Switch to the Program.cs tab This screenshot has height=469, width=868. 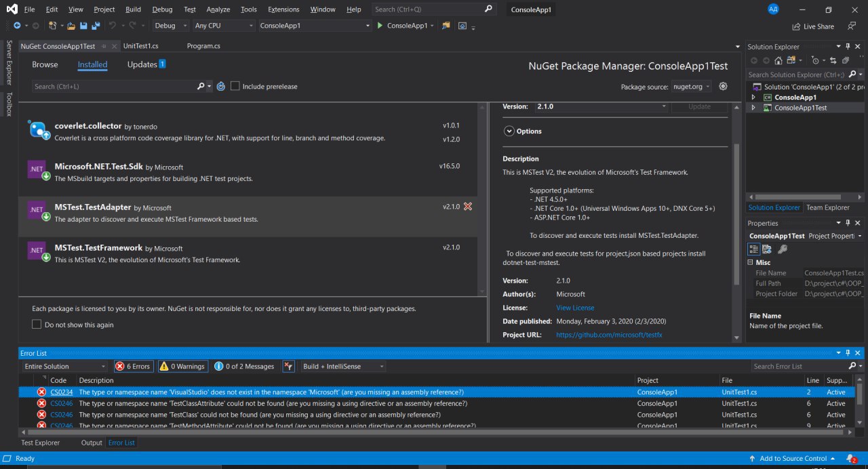[x=203, y=46]
